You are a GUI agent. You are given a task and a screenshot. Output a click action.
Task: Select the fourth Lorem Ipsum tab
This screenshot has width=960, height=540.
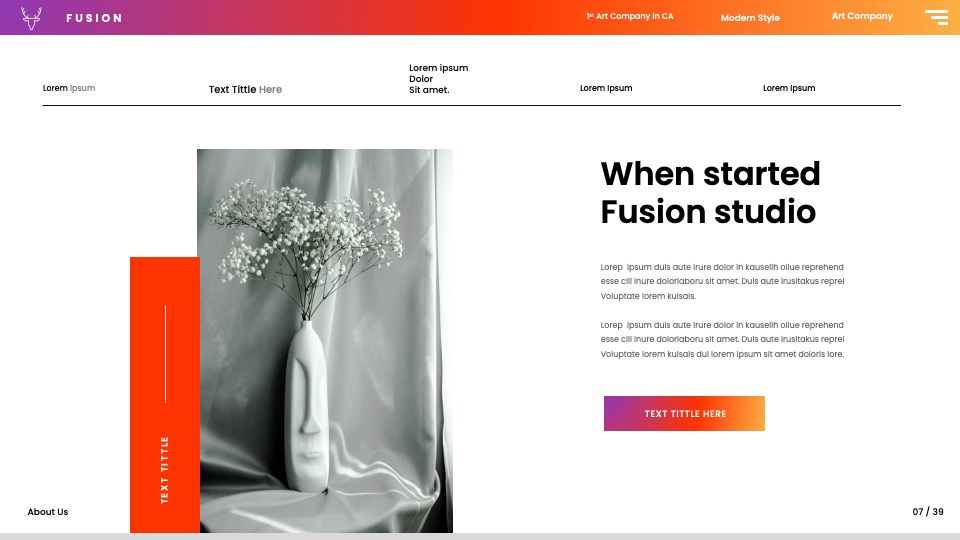(606, 88)
